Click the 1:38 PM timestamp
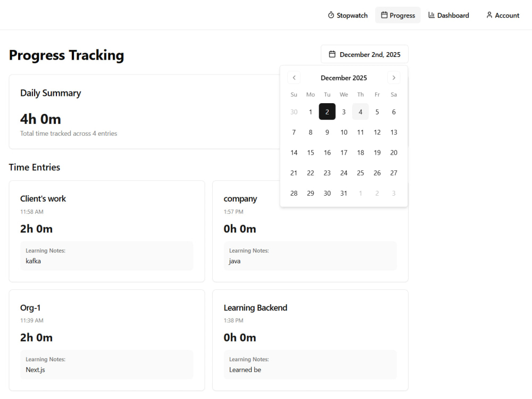 coord(234,320)
